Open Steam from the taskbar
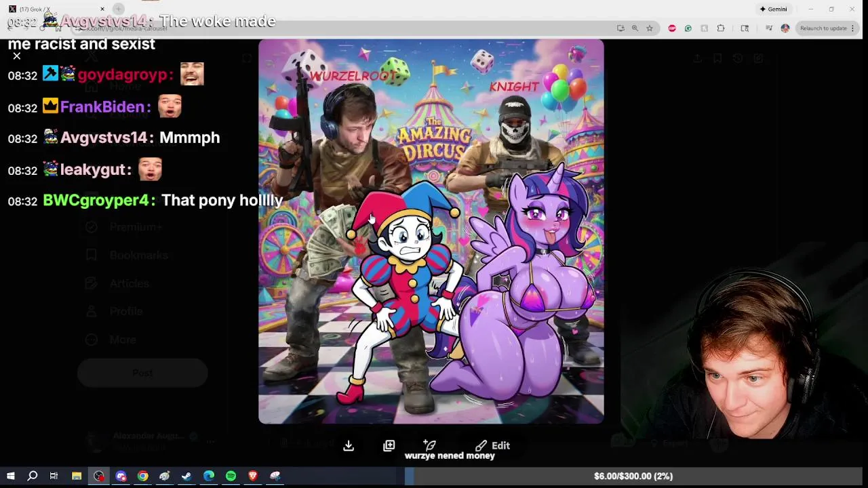This screenshot has width=868, height=488. [x=186, y=476]
